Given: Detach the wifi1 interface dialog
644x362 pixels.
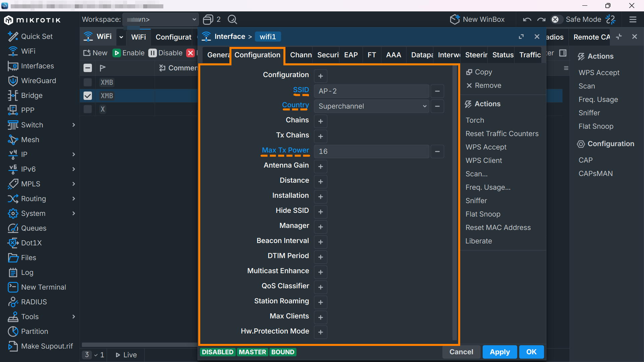Looking at the screenshot, I should [x=521, y=37].
